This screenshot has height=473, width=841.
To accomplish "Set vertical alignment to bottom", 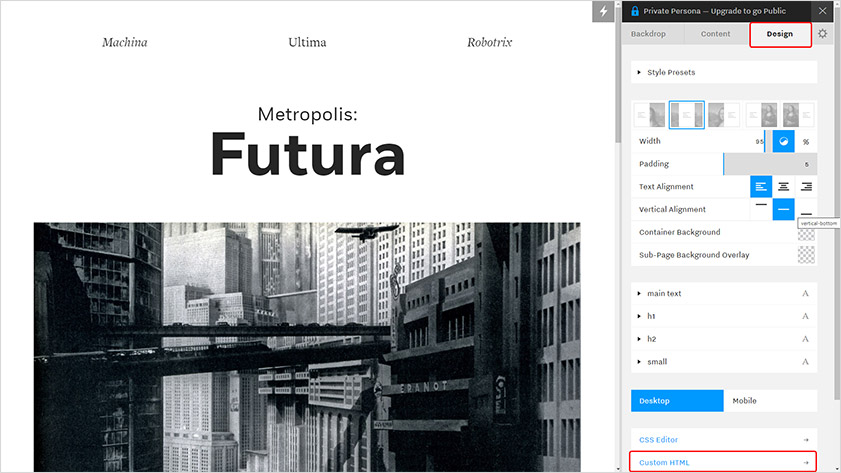I will 806,209.
